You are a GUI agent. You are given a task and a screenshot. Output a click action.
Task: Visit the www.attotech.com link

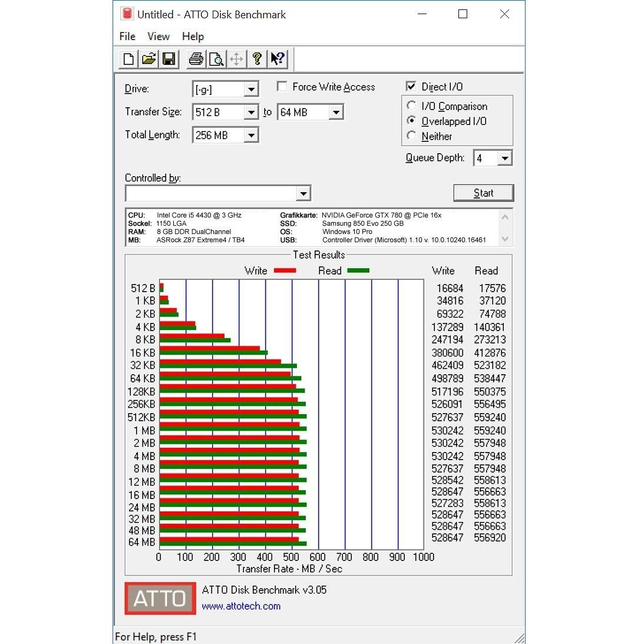tap(241, 606)
